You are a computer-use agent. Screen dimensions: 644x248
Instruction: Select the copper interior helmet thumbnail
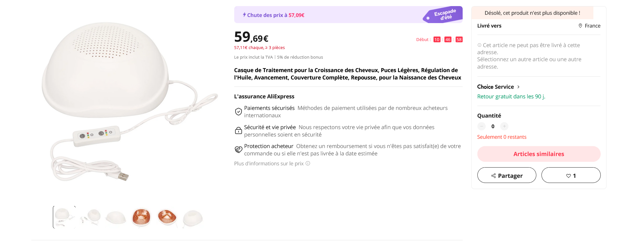click(141, 217)
